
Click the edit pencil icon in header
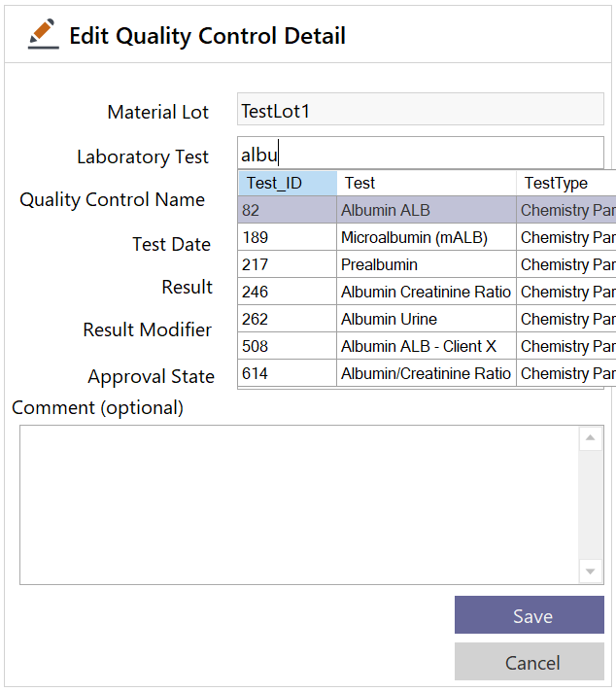(x=43, y=35)
